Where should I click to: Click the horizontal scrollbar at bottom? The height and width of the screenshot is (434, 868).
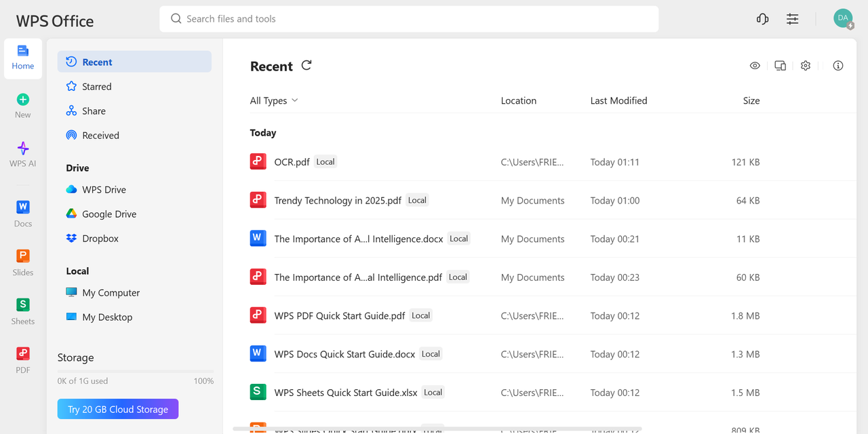437,429
